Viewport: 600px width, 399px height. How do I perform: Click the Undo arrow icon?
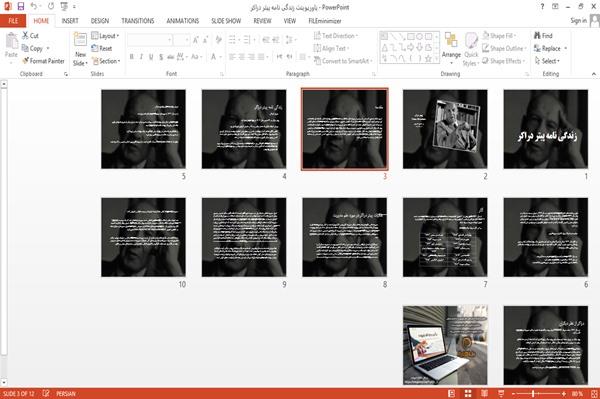[x=34, y=6]
